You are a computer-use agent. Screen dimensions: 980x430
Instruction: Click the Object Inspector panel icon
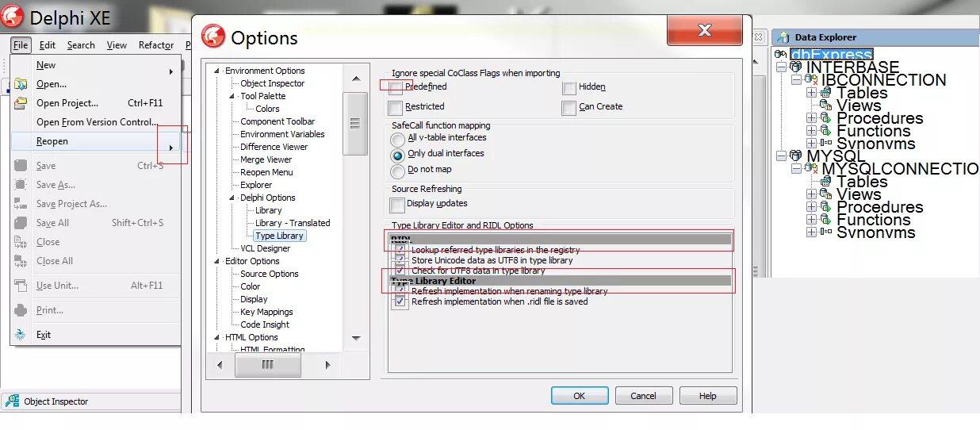[x=13, y=401]
